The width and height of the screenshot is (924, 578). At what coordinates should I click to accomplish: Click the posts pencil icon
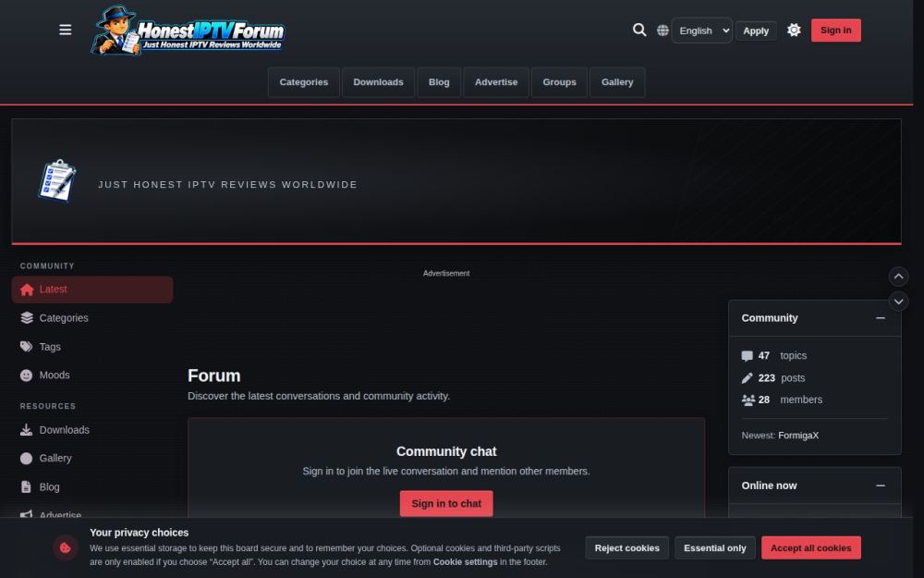coord(748,378)
